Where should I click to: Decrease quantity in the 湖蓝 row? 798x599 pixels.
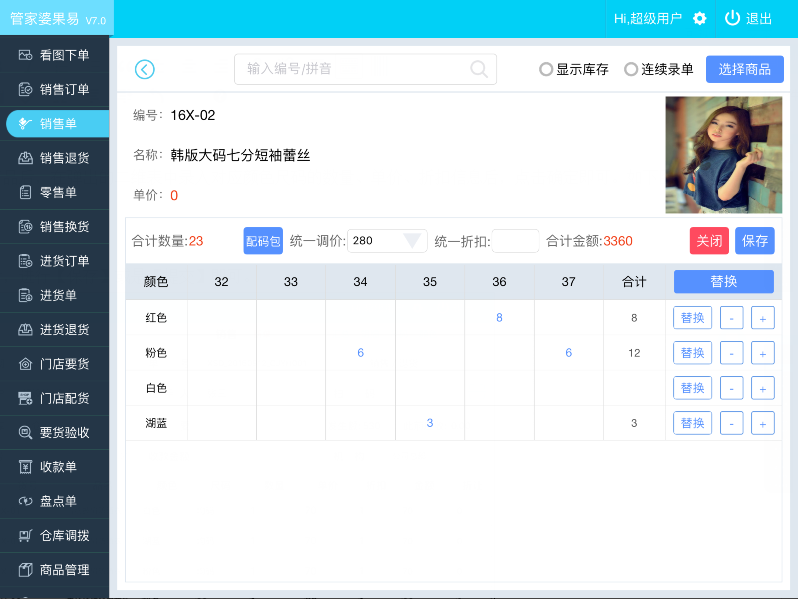pyautogui.click(x=732, y=423)
